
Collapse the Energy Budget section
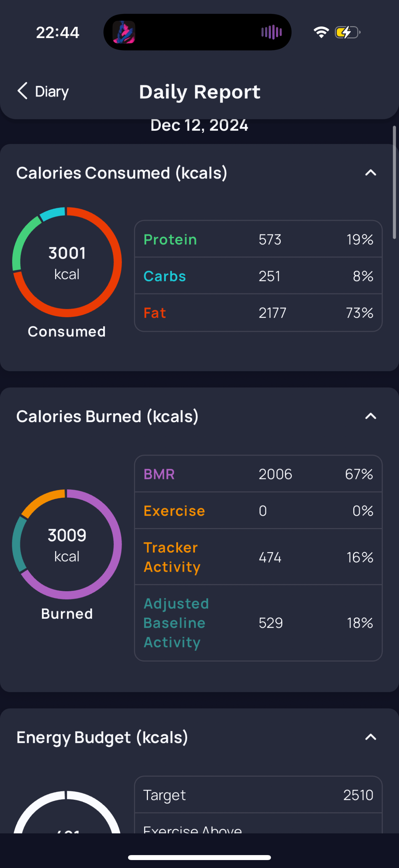[x=371, y=737]
